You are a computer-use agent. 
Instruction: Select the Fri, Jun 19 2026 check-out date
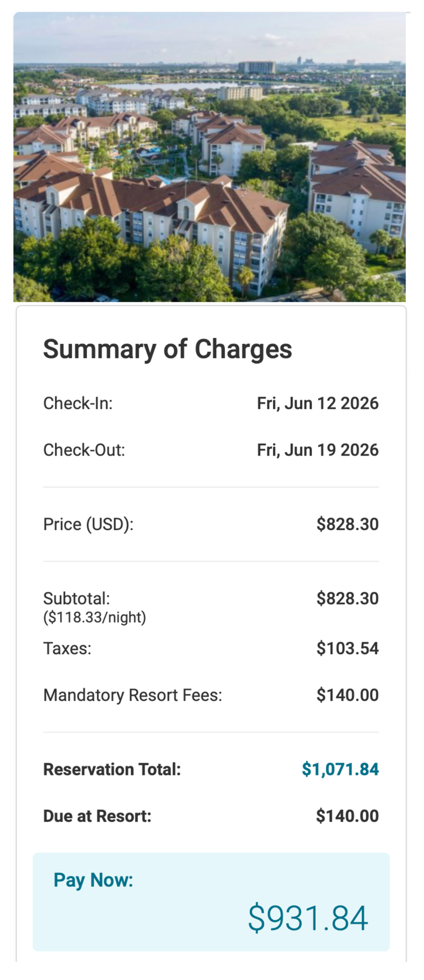tap(317, 450)
